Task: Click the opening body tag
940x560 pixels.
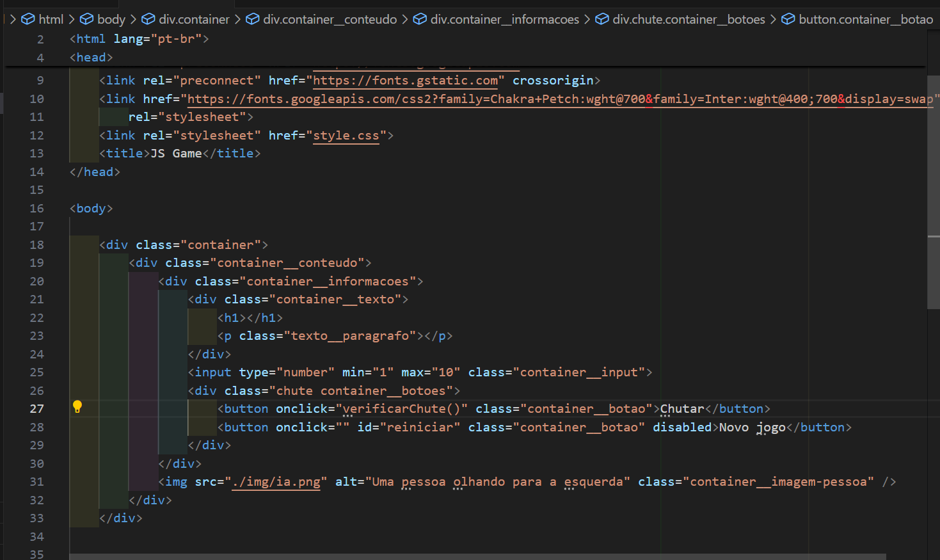Action: coord(92,209)
